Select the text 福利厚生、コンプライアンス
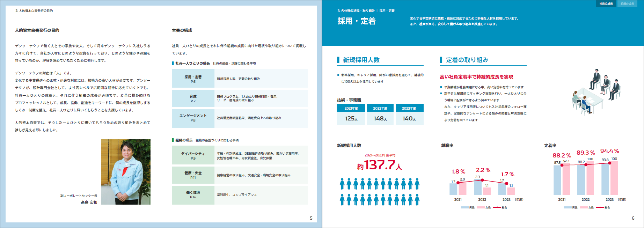The width and height of the screenshot is (644, 228). [237, 195]
